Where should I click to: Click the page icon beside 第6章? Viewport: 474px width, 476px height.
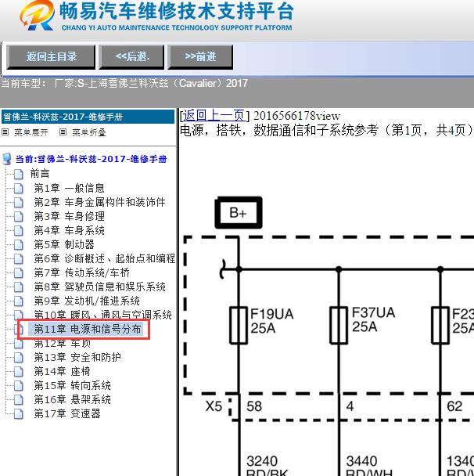click(19, 258)
